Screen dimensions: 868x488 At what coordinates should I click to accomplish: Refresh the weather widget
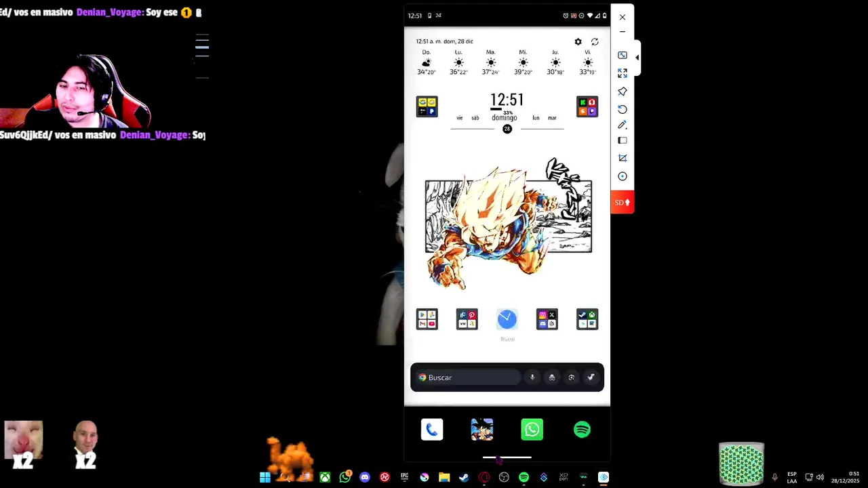[595, 42]
